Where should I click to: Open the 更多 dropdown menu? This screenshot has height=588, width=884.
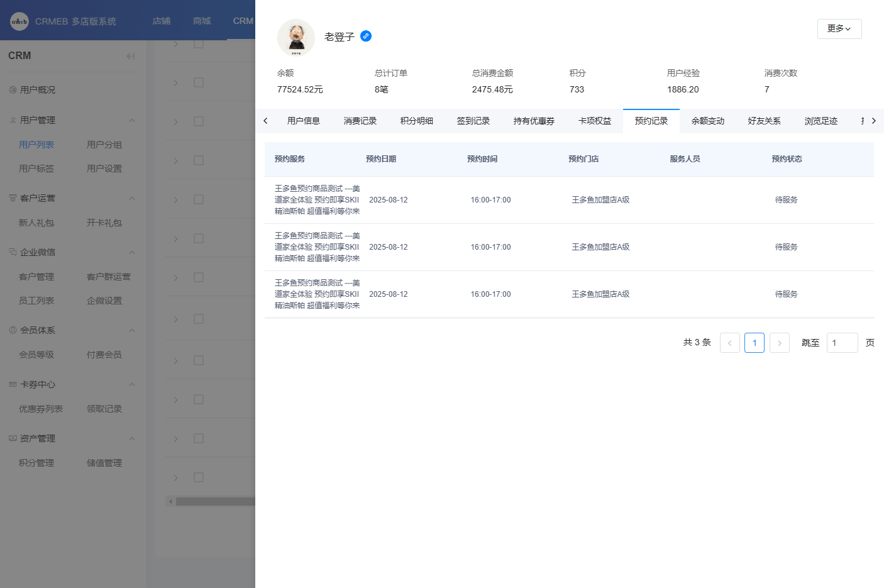tap(839, 29)
